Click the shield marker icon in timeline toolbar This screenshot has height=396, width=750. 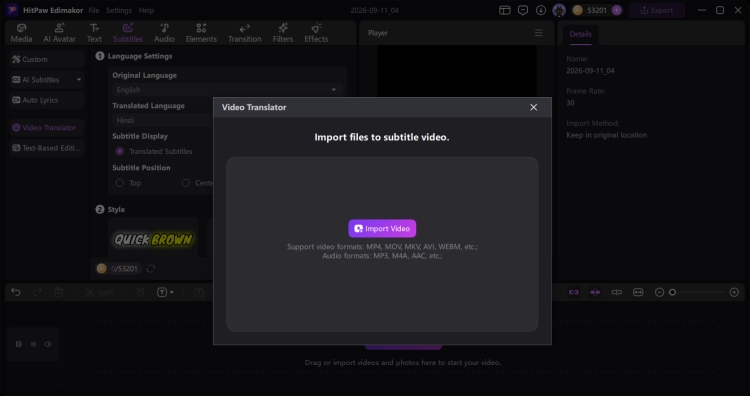(140, 292)
